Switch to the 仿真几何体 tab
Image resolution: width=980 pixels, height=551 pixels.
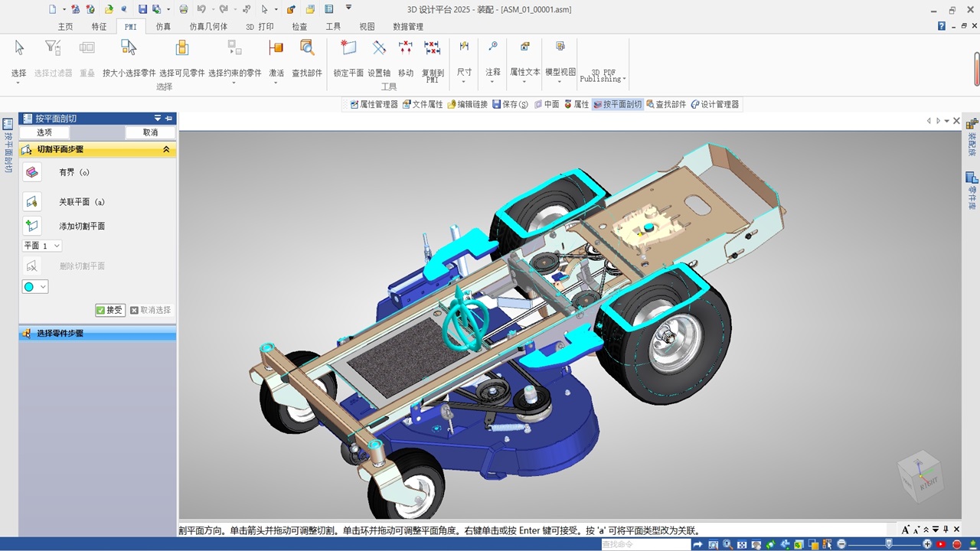coord(208,26)
